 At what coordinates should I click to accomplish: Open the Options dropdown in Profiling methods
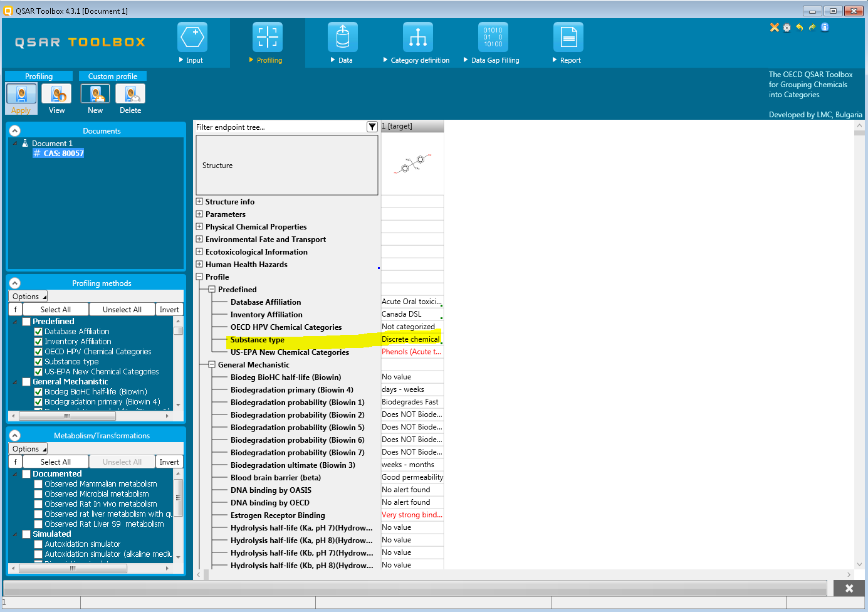point(28,297)
